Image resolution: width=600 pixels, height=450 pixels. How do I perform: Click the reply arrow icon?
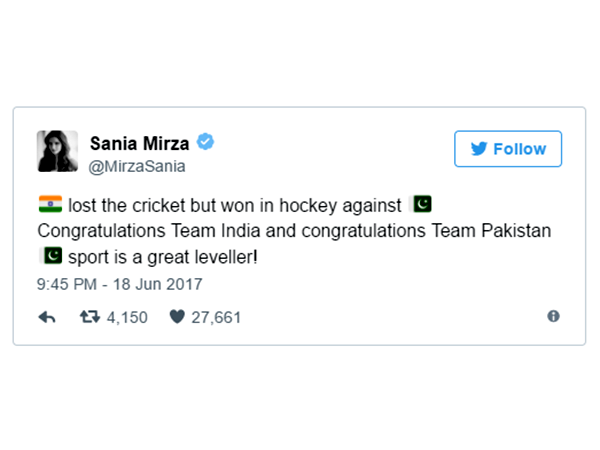point(46,317)
